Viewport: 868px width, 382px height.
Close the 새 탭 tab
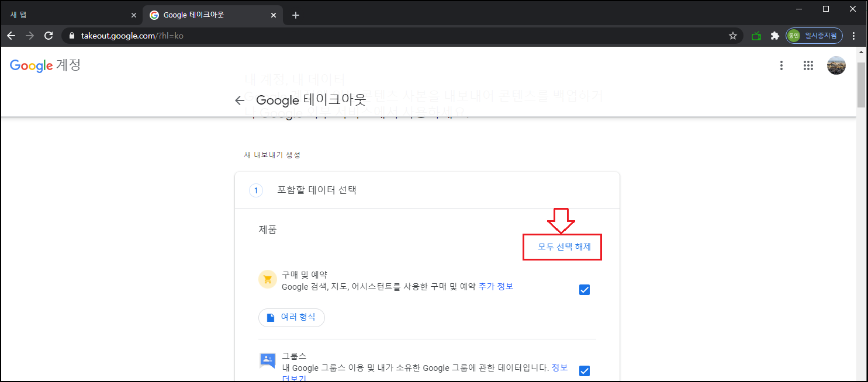coord(134,15)
